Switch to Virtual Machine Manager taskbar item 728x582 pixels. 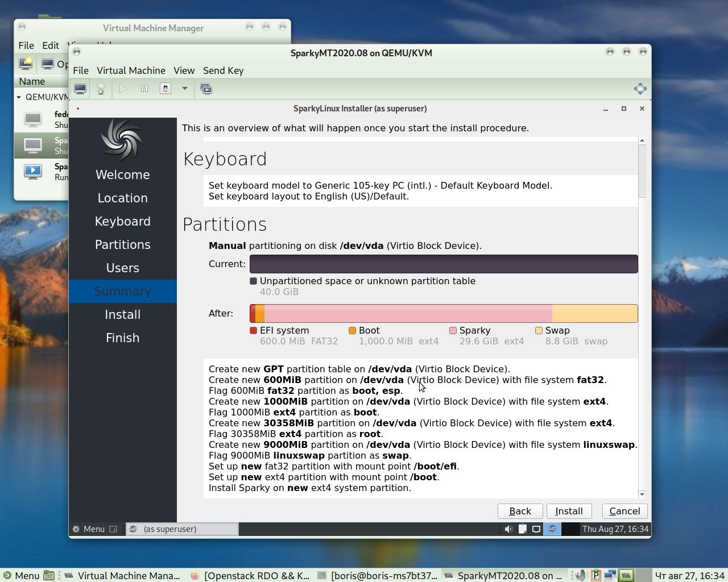[122, 576]
